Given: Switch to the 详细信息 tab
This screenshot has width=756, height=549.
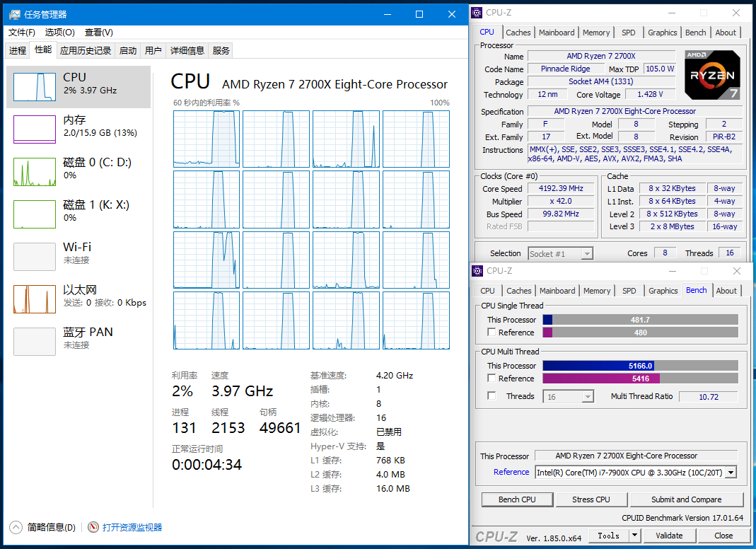Looking at the screenshot, I should coord(187,50).
